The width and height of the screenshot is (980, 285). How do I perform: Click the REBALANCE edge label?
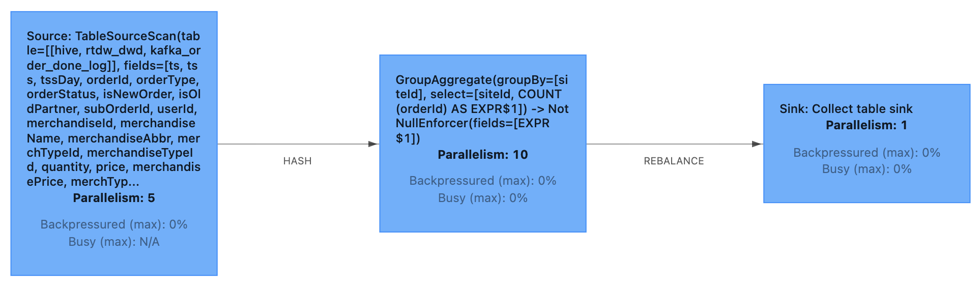click(674, 161)
